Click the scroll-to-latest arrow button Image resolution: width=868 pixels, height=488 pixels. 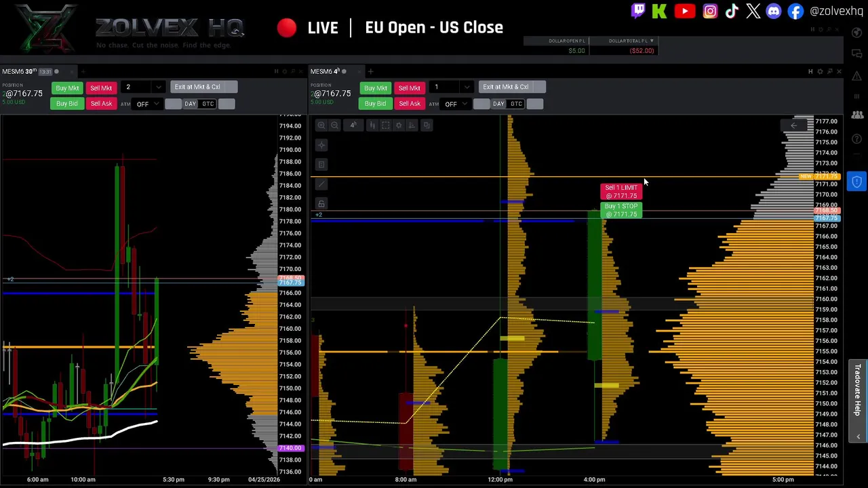(793, 125)
